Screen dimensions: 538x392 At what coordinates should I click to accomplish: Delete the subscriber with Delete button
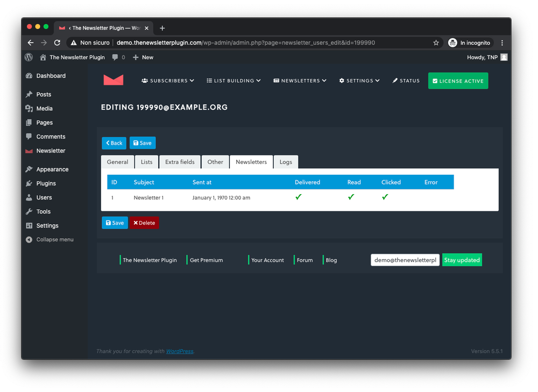click(x=144, y=223)
